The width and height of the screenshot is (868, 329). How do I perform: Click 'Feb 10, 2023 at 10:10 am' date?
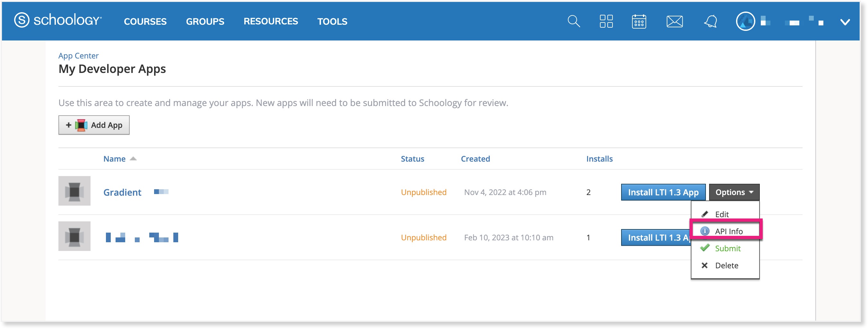pyautogui.click(x=508, y=237)
